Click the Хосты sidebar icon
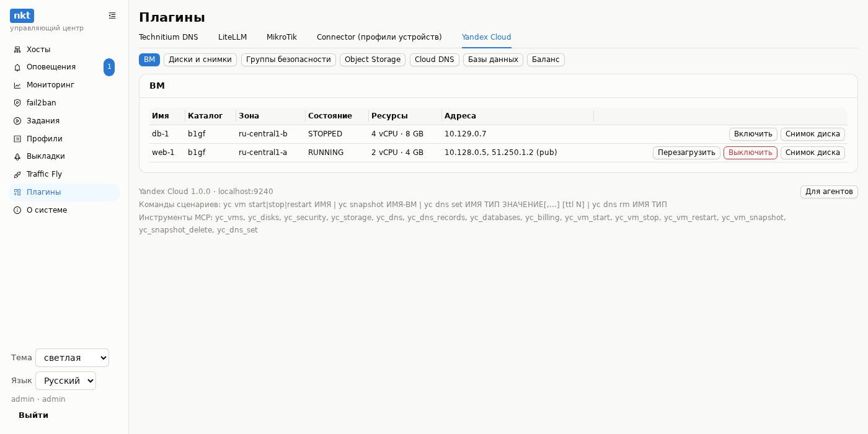Viewport: 868px width, 434px height. (17, 50)
